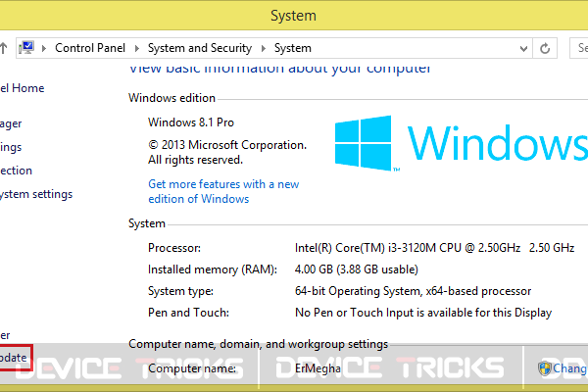Click the Windows edition section heading
Screen dimensions: 588x392
pyautogui.click(x=171, y=98)
